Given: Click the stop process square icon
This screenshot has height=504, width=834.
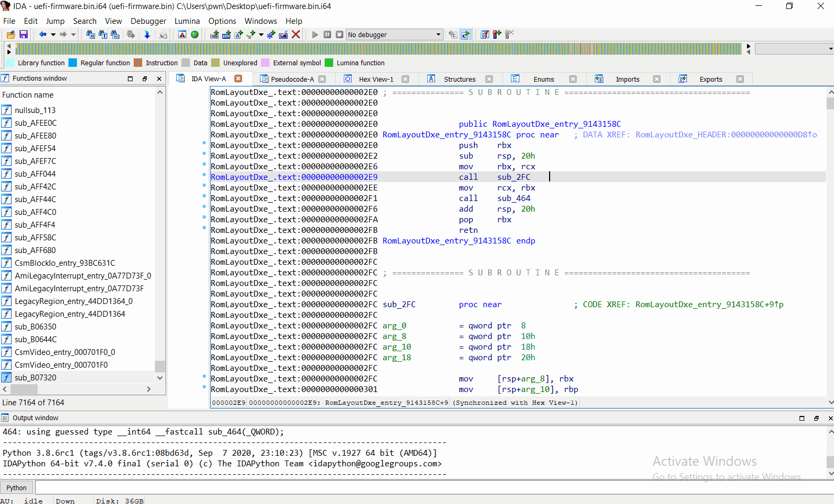Looking at the screenshot, I should pos(340,34).
